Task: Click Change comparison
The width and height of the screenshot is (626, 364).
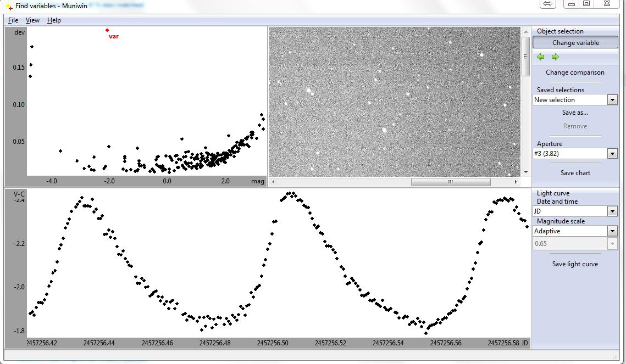Action: [x=575, y=72]
